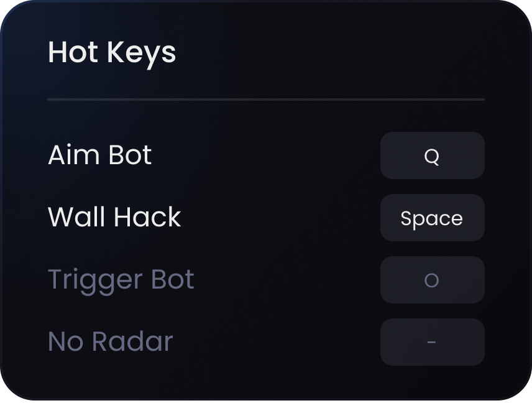The image size is (532, 403).
Task: Click the Hot Keys panel title
Action: [112, 52]
